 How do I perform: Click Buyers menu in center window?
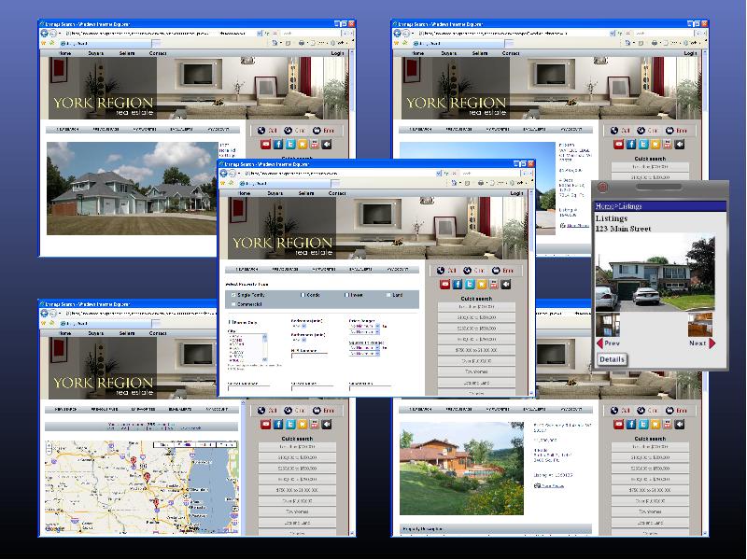tap(275, 193)
